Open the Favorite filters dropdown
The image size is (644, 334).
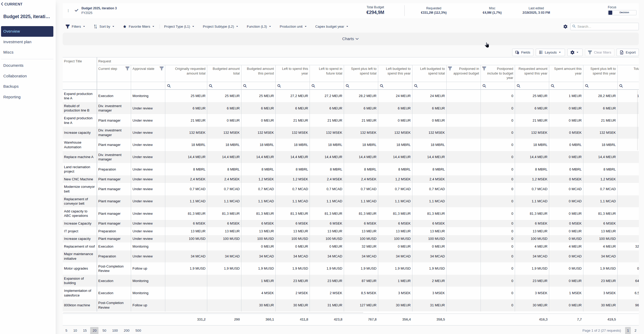[139, 27]
